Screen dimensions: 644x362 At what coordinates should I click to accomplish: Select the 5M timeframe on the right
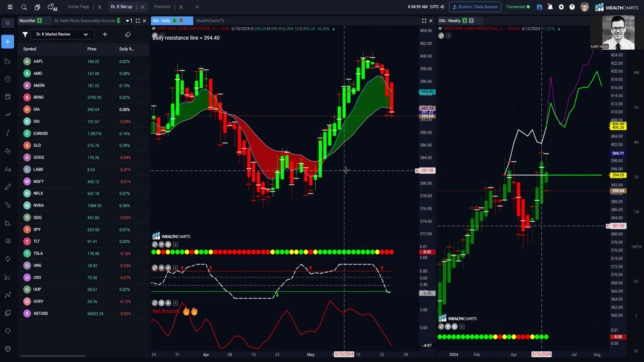636,72
